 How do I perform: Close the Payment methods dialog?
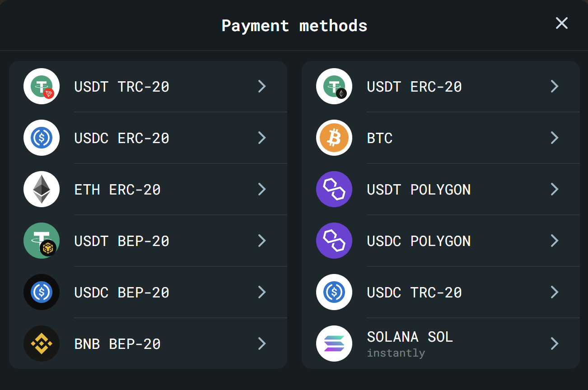click(561, 23)
